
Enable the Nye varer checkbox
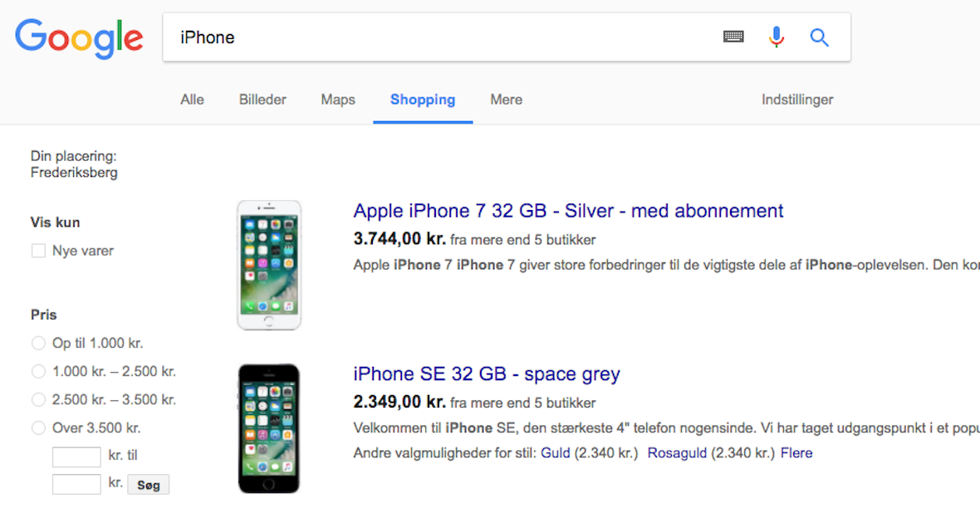38,251
